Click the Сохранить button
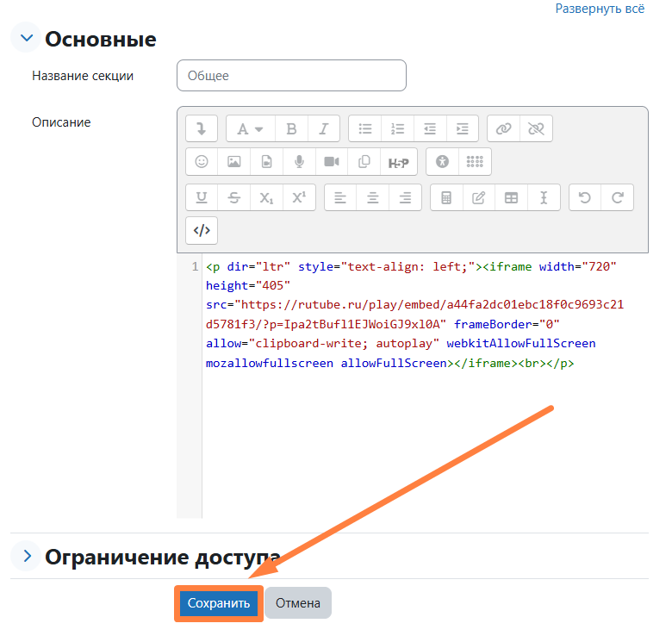 tap(219, 603)
